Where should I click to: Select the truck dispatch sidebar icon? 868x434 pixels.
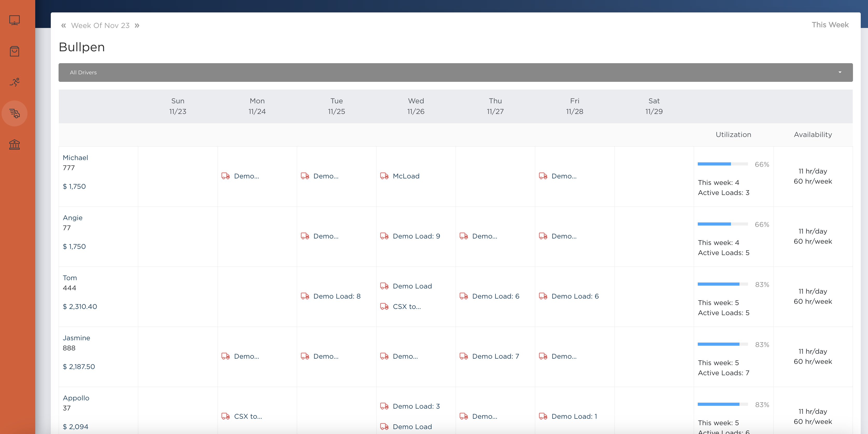(15, 113)
